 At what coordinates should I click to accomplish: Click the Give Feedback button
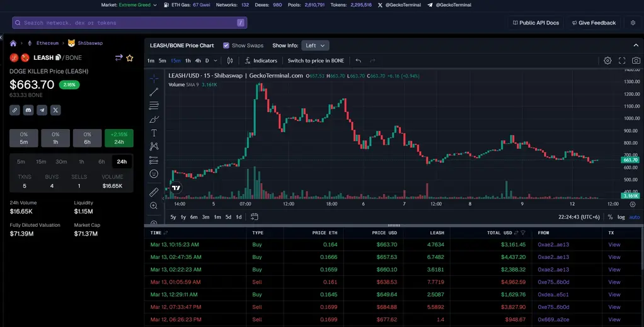[594, 23]
